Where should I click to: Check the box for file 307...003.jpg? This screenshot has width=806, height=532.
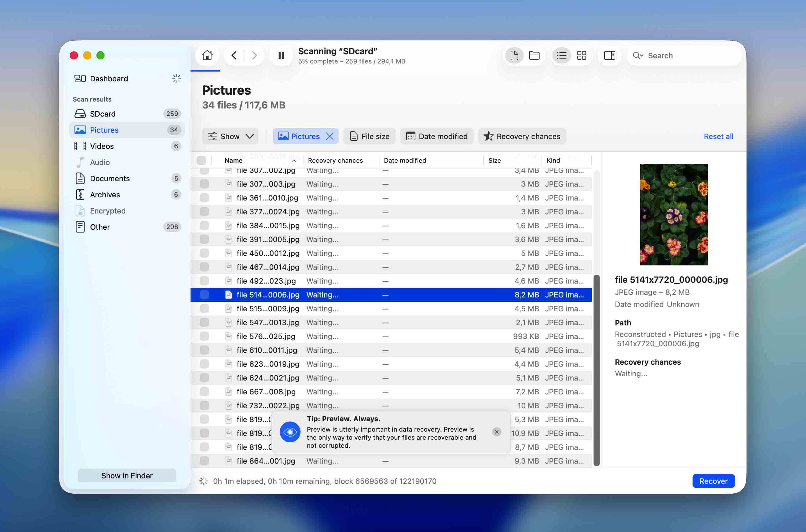coord(204,184)
